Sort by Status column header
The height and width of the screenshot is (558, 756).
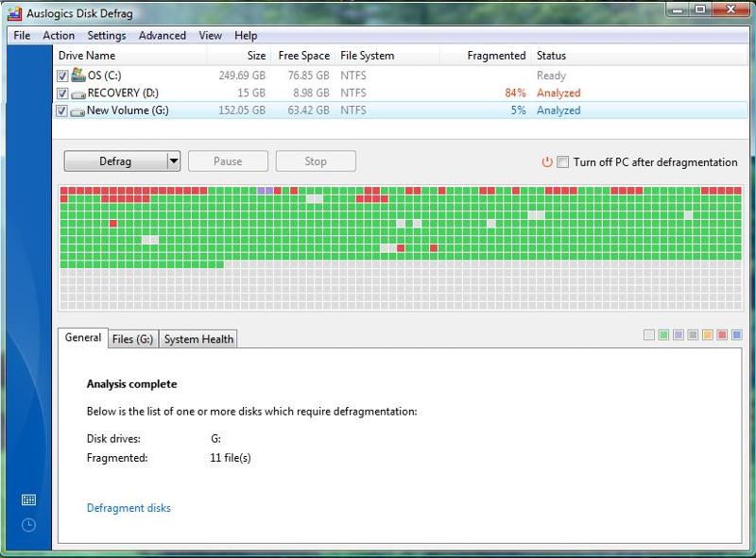[x=640, y=56]
